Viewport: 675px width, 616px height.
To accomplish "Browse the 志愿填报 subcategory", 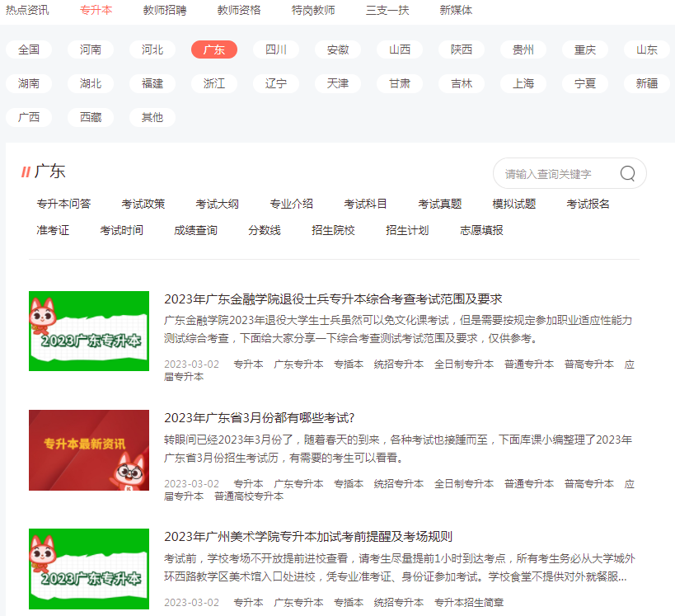I will coord(480,231).
